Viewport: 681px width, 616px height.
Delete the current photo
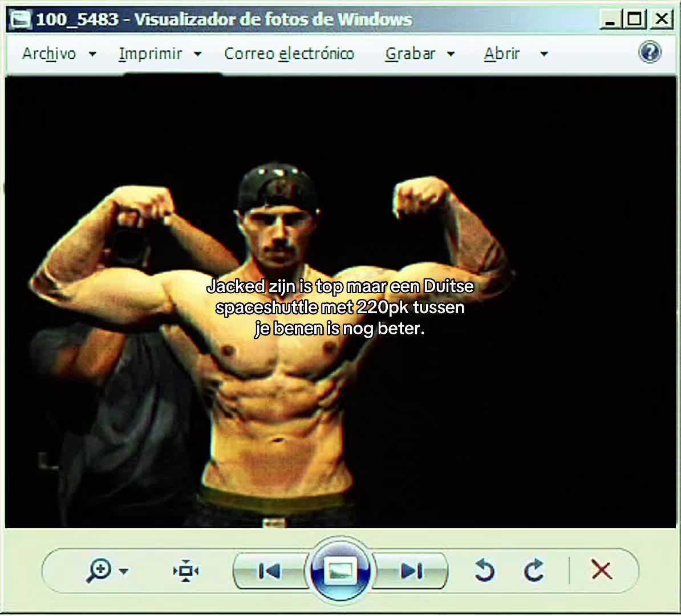602,570
